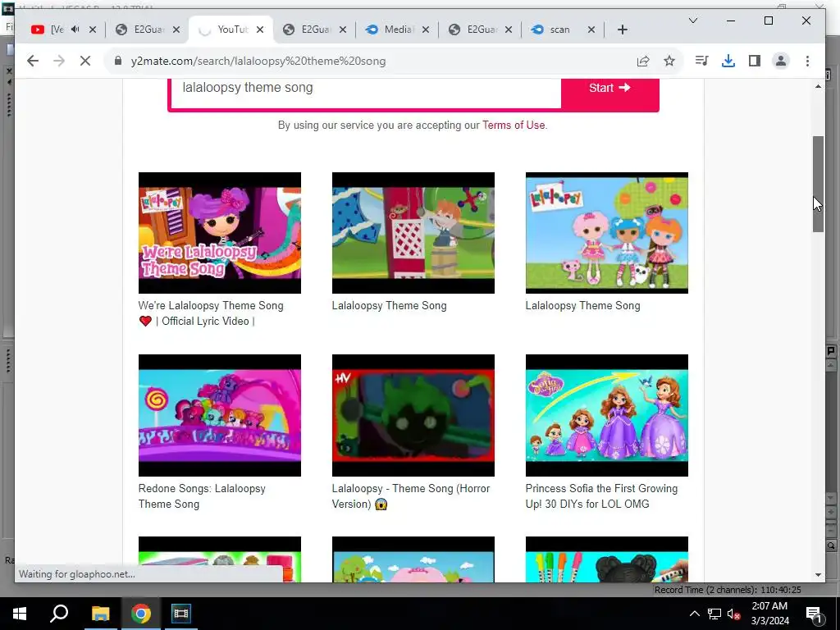The image size is (840, 630).
Task: Open the media control icon in toolbar
Action: (701, 61)
